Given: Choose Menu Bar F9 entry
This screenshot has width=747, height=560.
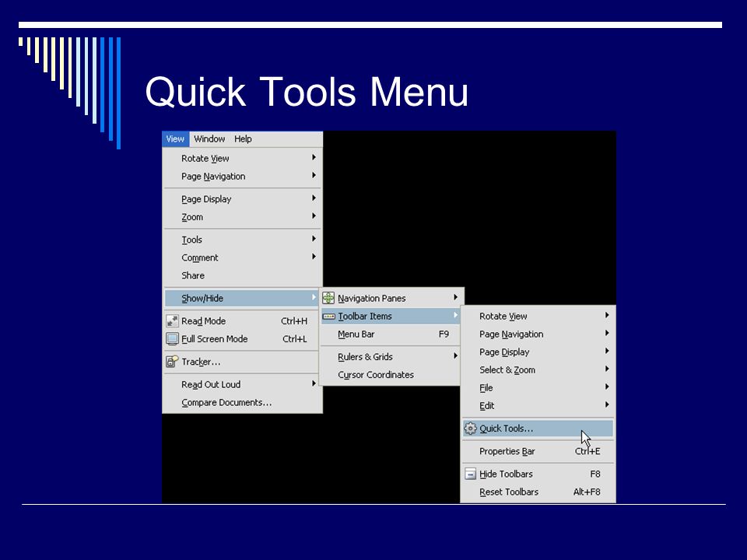Looking at the screenshot, I should coord(390,334).
